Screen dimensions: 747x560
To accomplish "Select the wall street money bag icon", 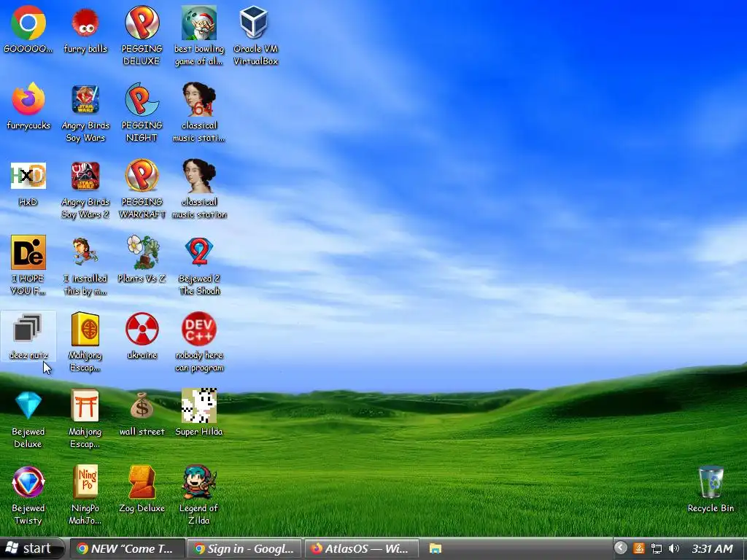I will (x=142, y=405).
